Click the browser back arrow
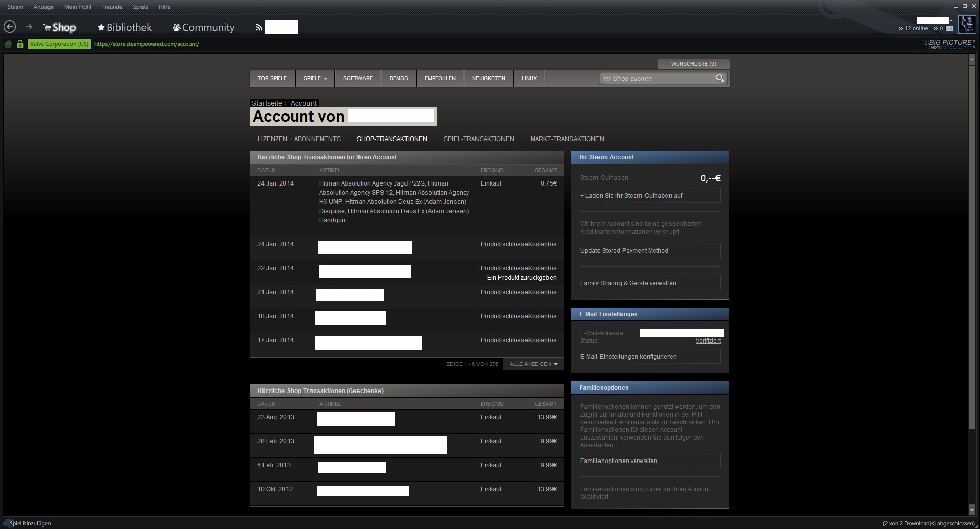 coord(10,27)
